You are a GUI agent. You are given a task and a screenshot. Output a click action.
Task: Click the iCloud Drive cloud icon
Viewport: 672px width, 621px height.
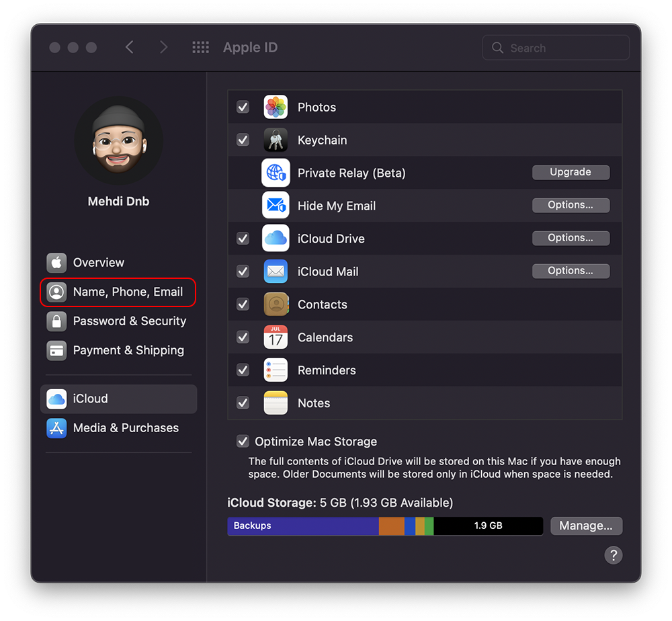point(276,239)
